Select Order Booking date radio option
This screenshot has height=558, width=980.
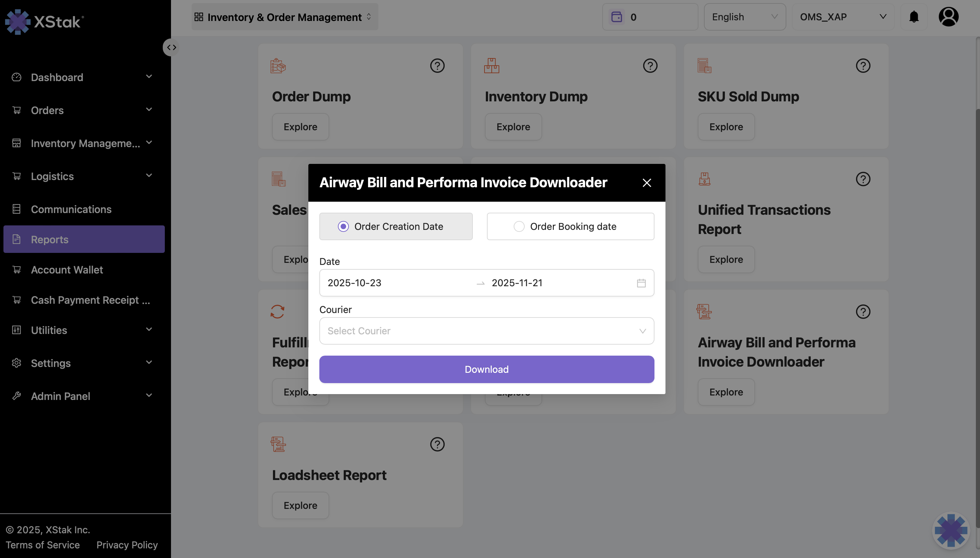click(x=519, y=226)
